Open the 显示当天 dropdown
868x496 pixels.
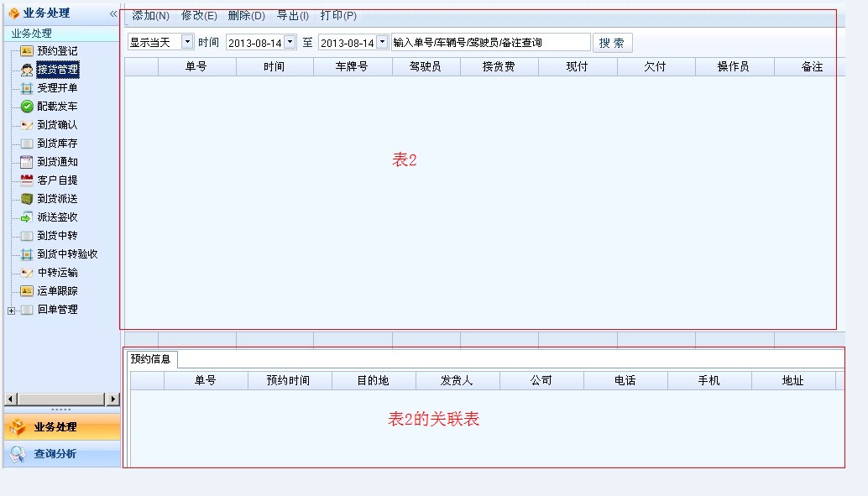point(187,41)
